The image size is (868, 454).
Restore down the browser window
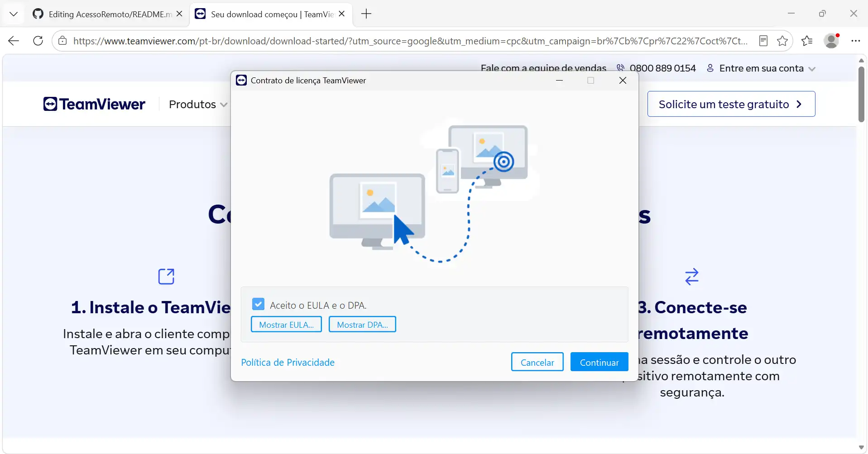[x=822, y=14]
